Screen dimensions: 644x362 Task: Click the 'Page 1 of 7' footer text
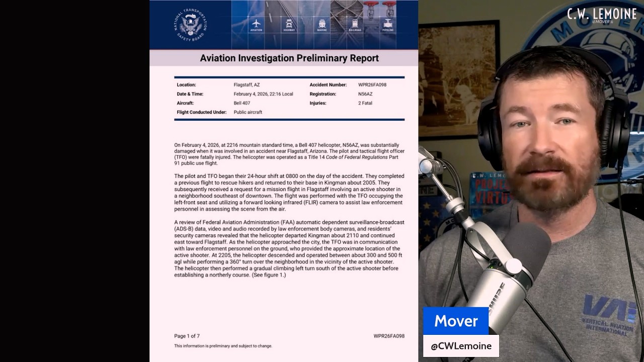[x=187, y=336]
